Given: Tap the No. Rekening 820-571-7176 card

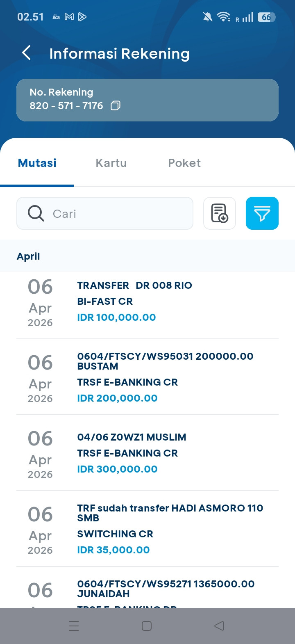Looking at the screenshot, I should pos(147,100).
